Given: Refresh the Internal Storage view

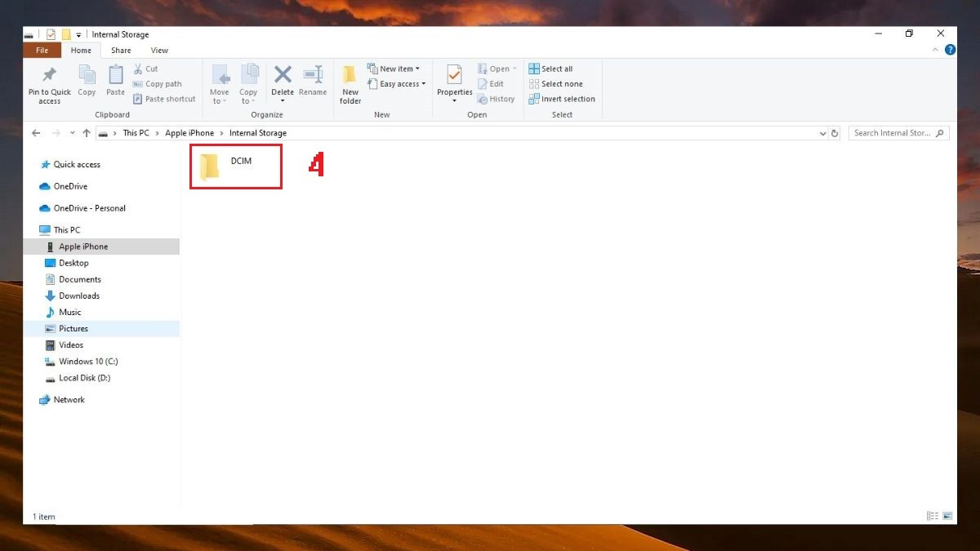Looking at the screenshot, I should coord(835,133).
